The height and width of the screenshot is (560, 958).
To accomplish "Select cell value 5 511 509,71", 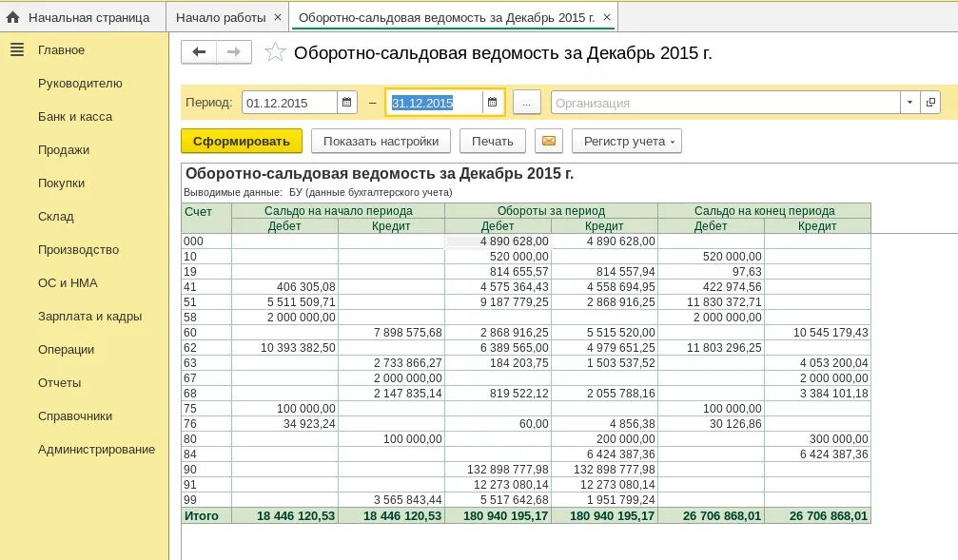I will click(x=284, y=302).
